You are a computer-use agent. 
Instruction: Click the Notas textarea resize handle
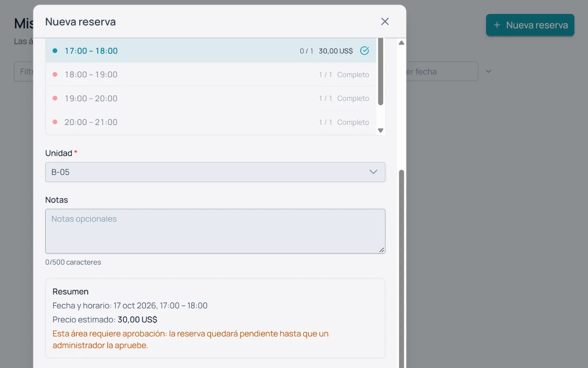coord(382,250)
